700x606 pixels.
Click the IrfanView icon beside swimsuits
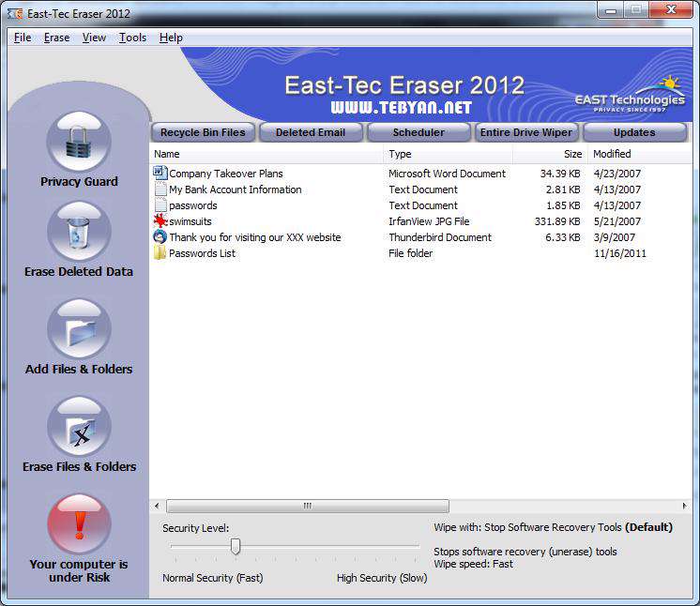tap(160, 220)
